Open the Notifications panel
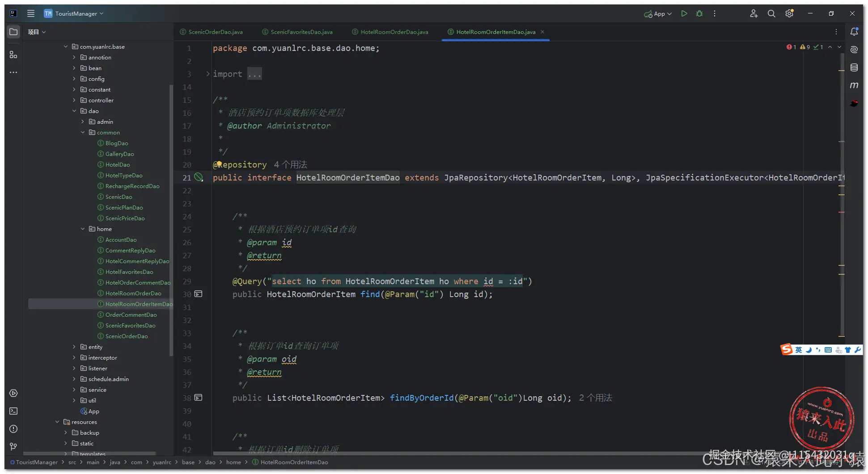Image resolution: width=868 pixels, height=474 pixels. pos(854,32)
